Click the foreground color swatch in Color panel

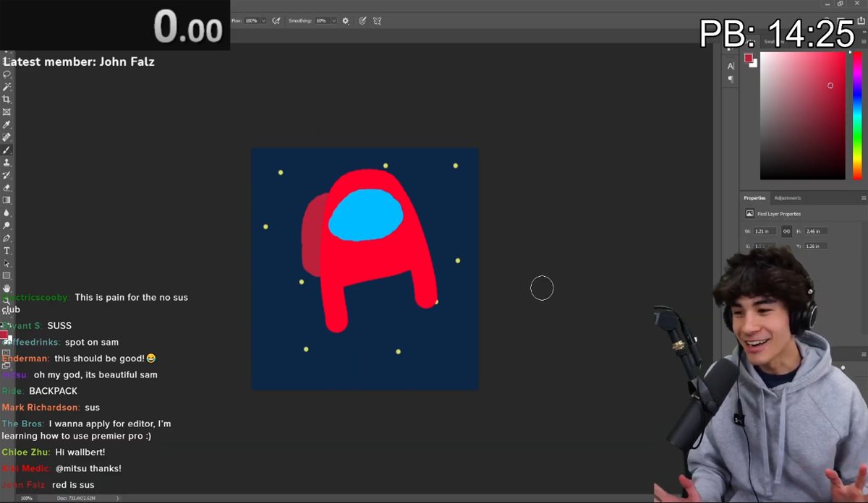click(x=749, y=58)
